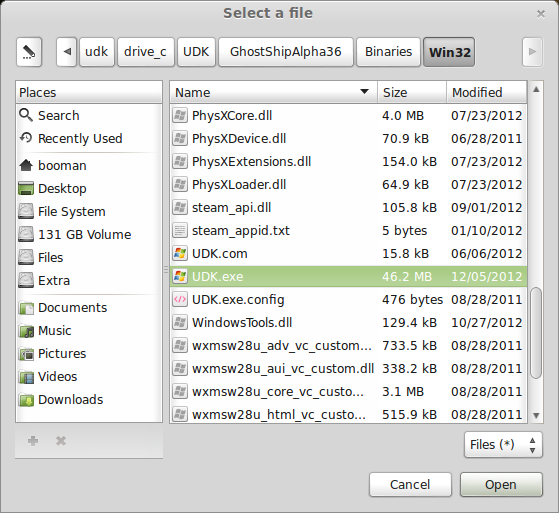Image resolution: width=559 pixels, height=513 pixels.
Task: Click the Music folder icon
Action: pyautogui.click(x=26, y=331)
